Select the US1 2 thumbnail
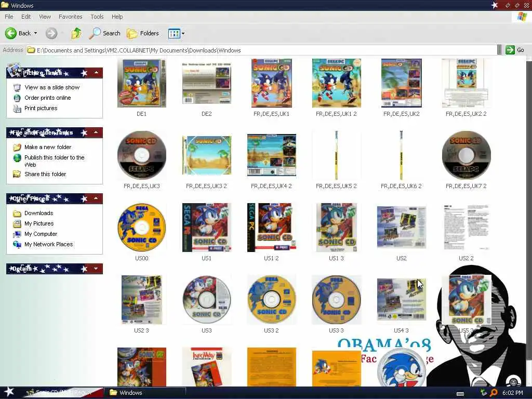 (271, 228)
